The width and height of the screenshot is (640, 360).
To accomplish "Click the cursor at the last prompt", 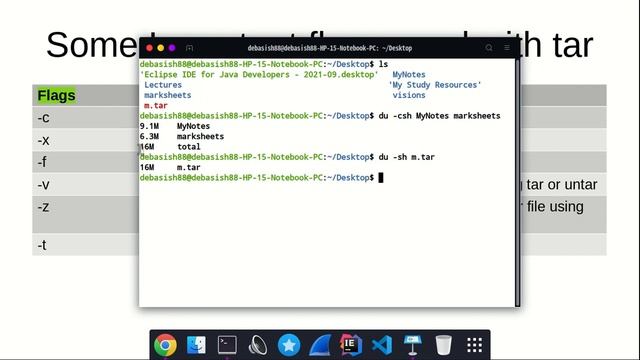I will [381, 178].
